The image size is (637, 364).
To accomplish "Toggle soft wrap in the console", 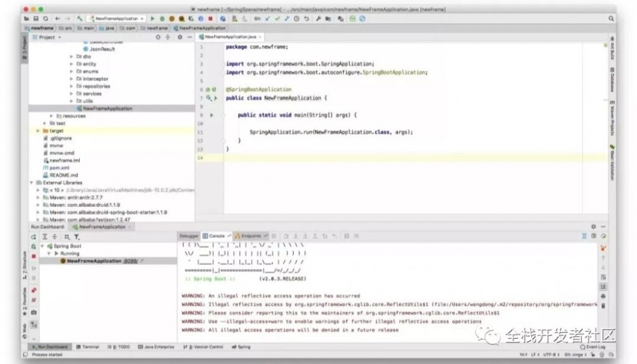I will [x=603, y=277].
